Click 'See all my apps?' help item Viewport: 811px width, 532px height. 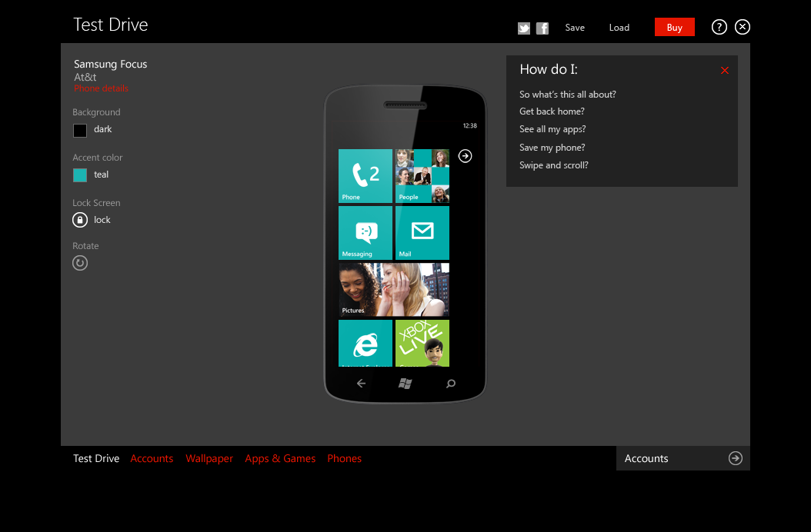[x=552, y=129]
